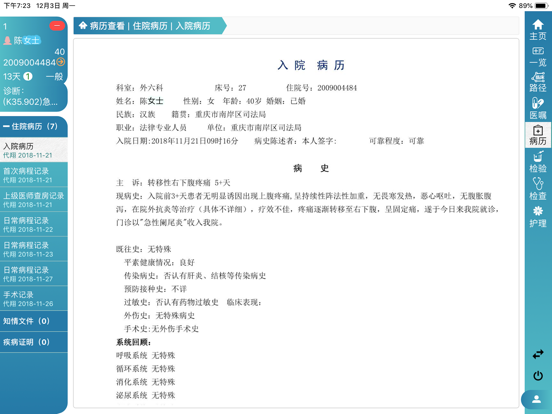The width and height of the screenshot is (552, 414).
Task: Open the 主页 home icon in right sidebar
Action: click(x=538, y=30)
